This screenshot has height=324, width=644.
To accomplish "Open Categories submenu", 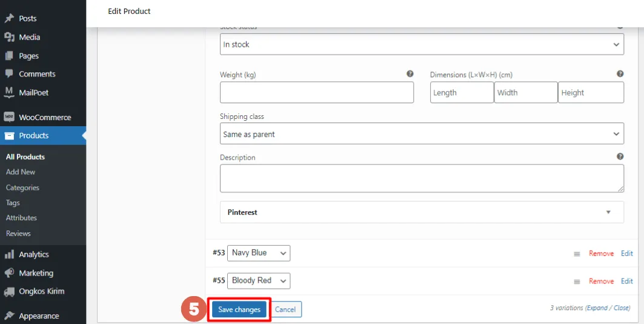I will click(x=22, y=187).
